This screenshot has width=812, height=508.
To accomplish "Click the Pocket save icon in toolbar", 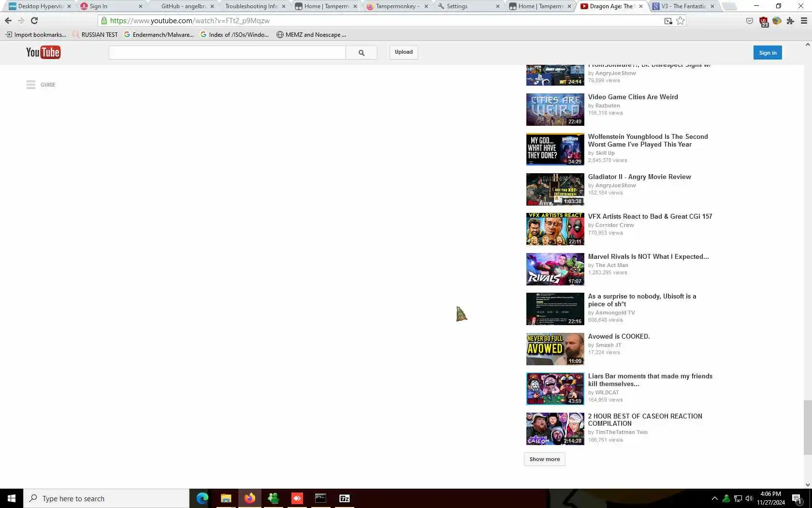I will (750, 21).
